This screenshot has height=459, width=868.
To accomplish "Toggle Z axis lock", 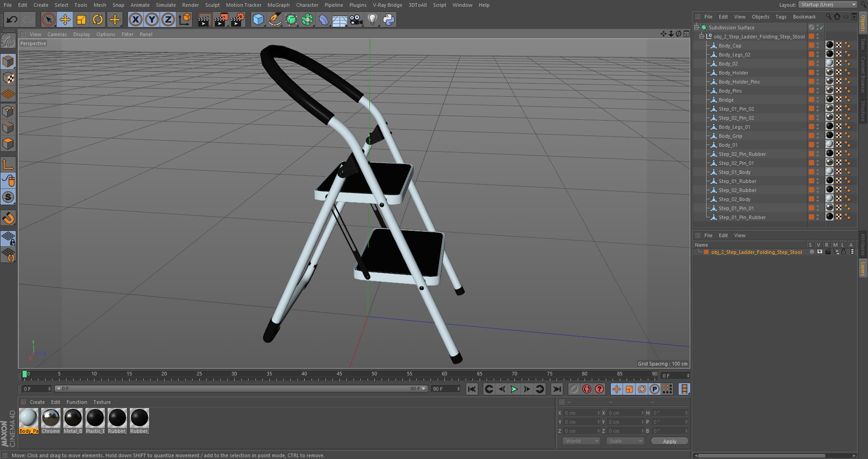I will coord(168,19).
